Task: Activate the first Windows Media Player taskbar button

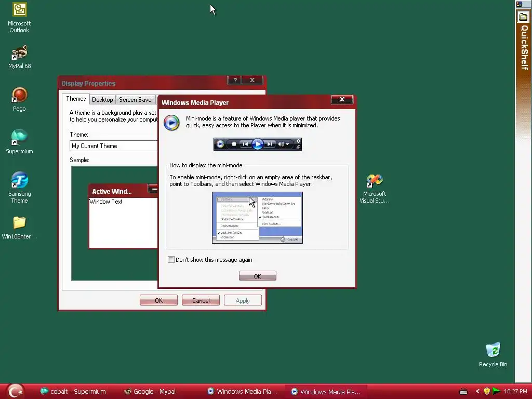Action: (x=243, y=392)
